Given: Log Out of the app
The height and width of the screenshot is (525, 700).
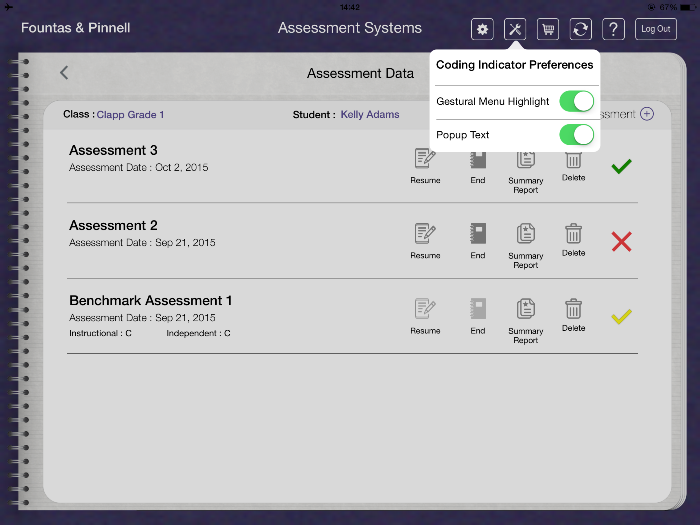Looking at the screenshot, I should 656,29.
